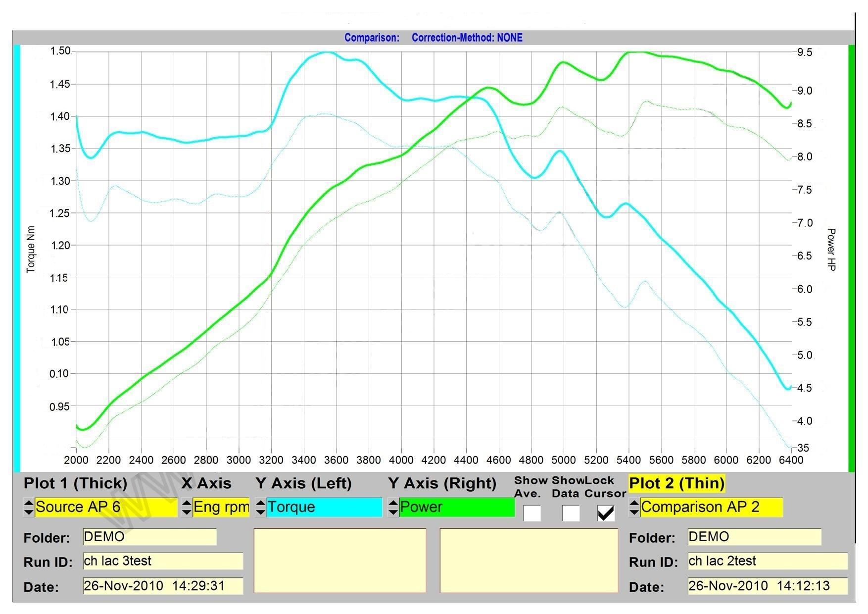Uncheck the Lock Cursor checkbox

point(606,513)
